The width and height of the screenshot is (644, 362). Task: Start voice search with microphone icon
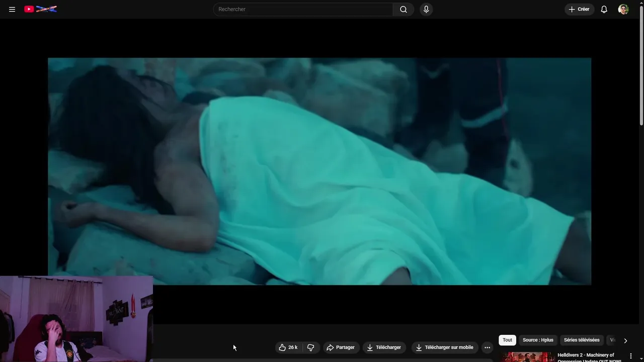[426, 9]
